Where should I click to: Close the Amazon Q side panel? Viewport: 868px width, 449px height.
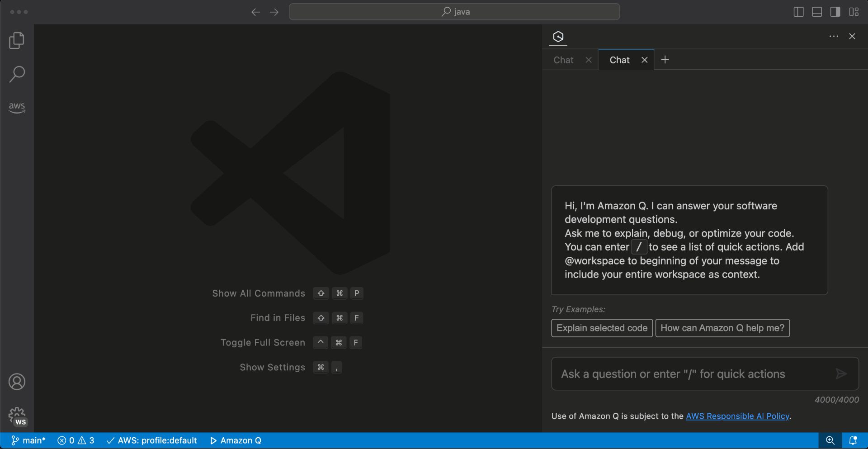852,36
